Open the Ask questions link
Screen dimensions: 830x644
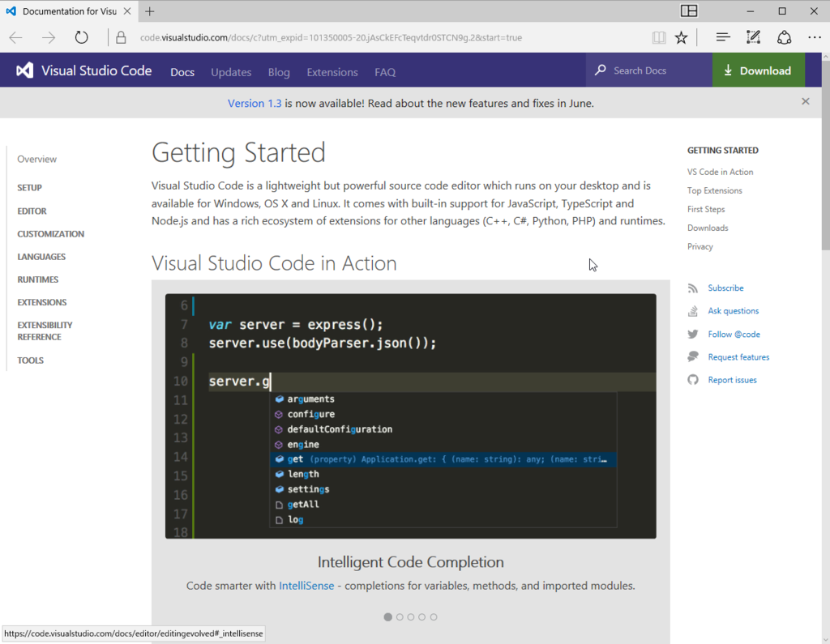(x=733, y=310)
